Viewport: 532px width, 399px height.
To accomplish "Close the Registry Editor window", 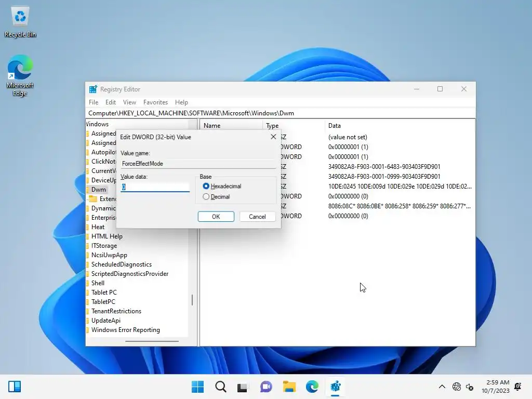I will pos(464,89).
